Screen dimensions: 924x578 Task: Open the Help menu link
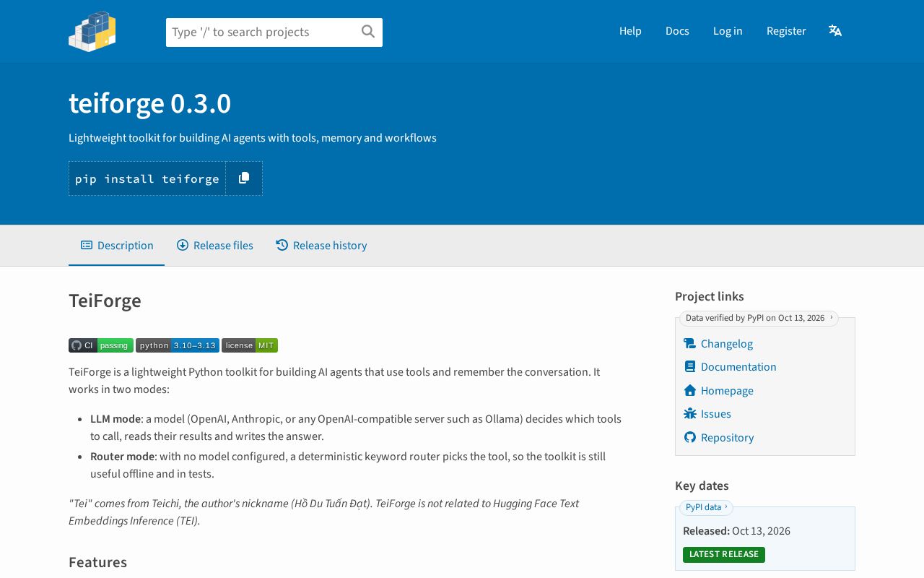pyautogui.click(x=630, y=31)
